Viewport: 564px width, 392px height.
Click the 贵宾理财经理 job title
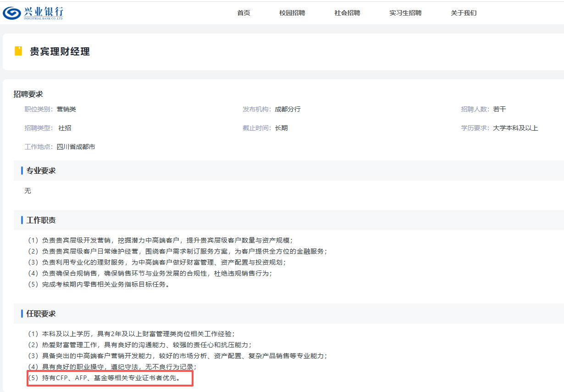click(x=60, y=51)
